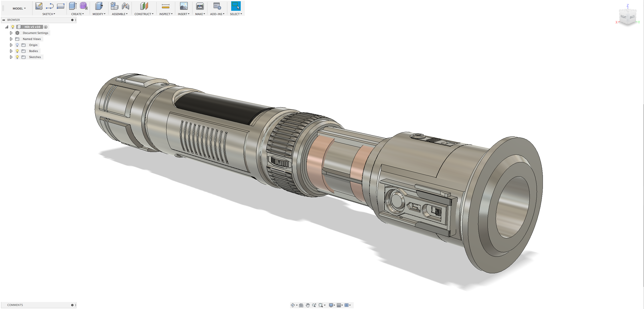The height and width of the screenshot is (309, 644).
Task: Click the New Component assemble icon
Action: point(114,6)
